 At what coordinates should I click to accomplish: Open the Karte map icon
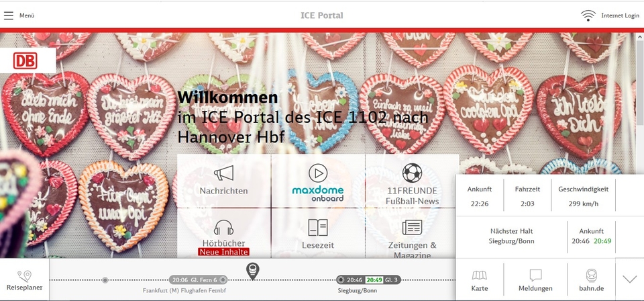click(x=479, y=280)
